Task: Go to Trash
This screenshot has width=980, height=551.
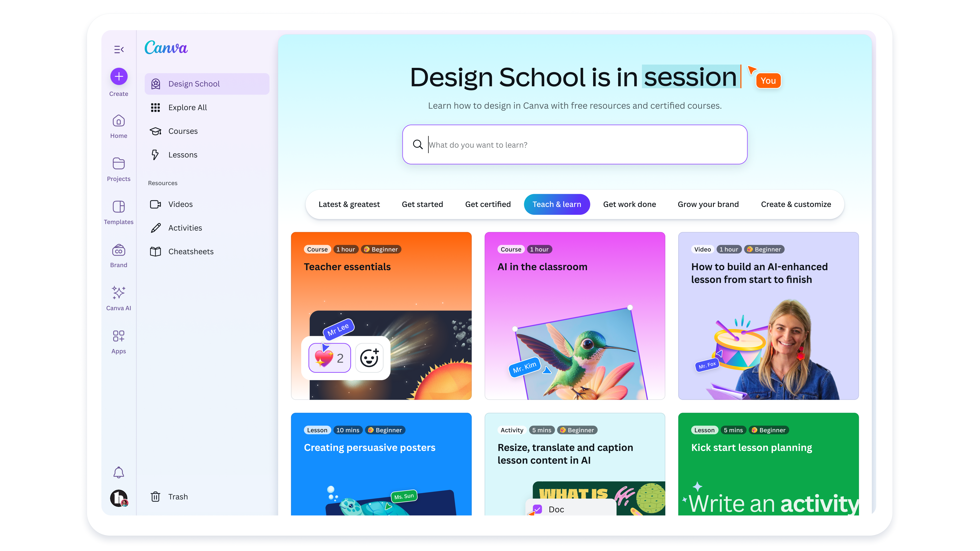Action: (x=178, y=497)
